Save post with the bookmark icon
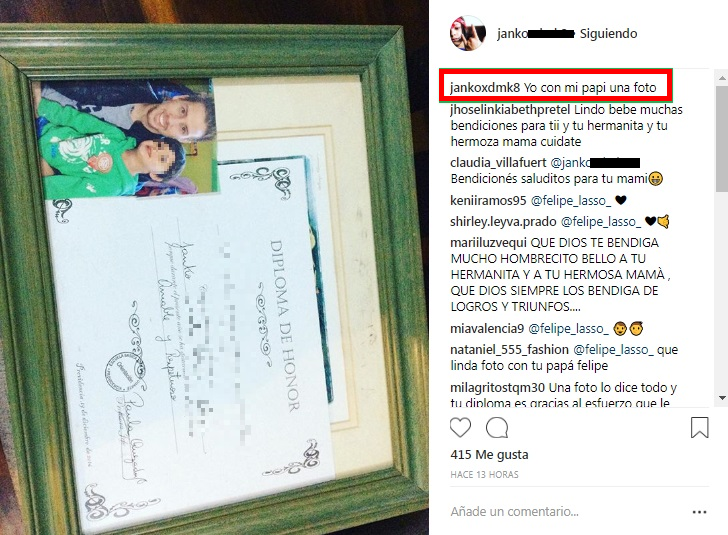The image size is (728, 535). click(699, 427)
